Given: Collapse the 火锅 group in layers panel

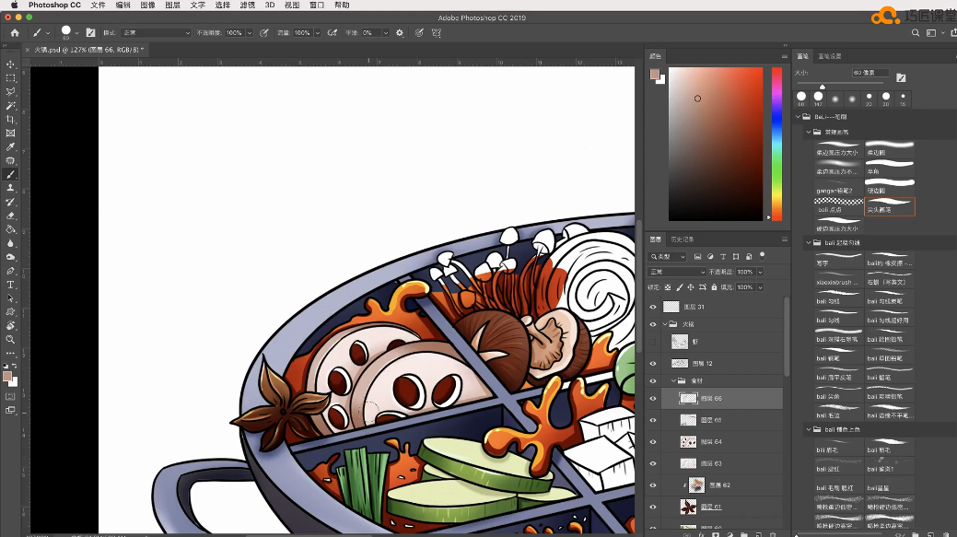Looking at the screenshot, I should click(665, 324).
